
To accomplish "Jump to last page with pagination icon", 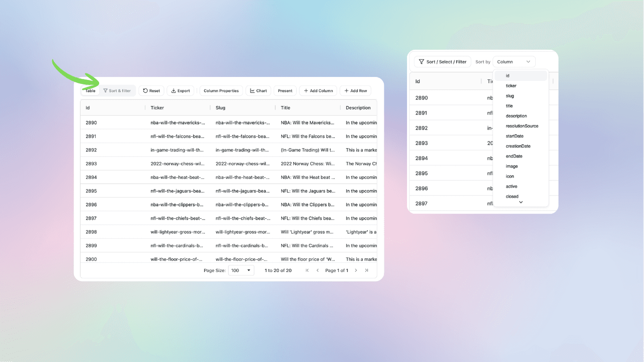I will coord(367,270).
